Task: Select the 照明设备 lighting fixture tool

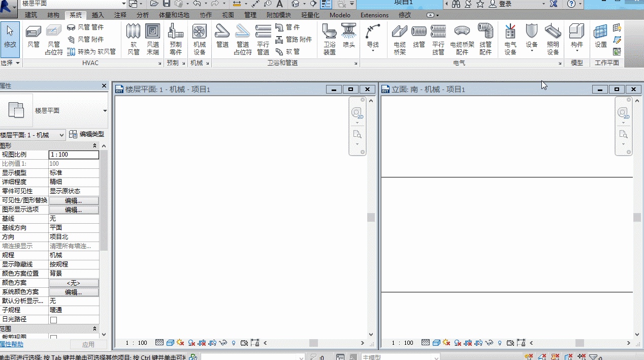Action: pos(553,40)
